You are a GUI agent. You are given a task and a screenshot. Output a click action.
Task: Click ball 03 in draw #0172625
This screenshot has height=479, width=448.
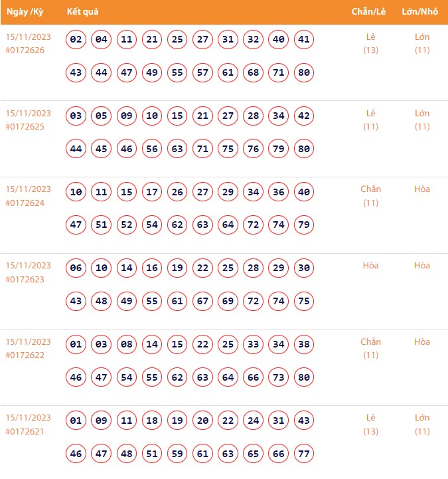pyautogui.click(x=76, y=116)
